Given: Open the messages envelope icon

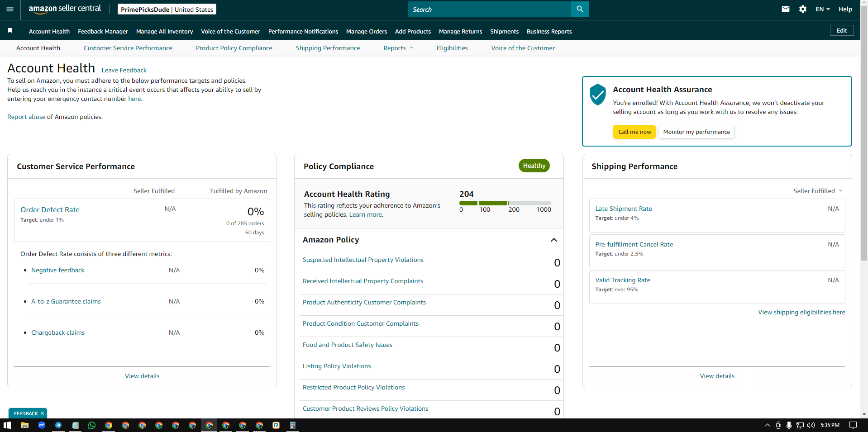Looking at the screenshot, I should click(786, 9).
